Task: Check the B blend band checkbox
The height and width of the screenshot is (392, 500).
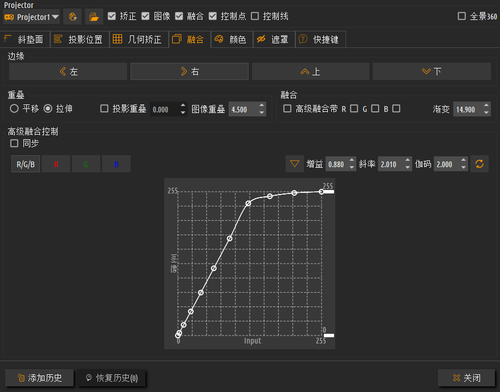Action: pyautogui.click(x=396, y=109)
